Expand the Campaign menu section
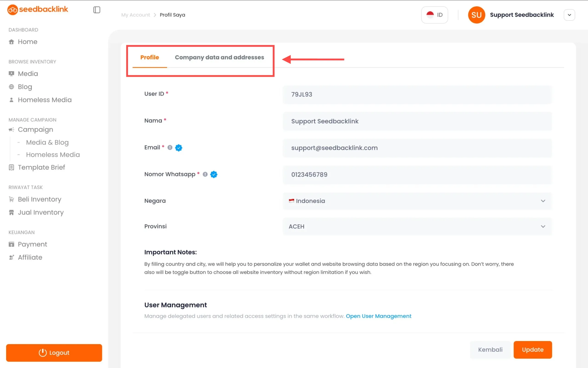Screen dimensions: 588x368 tap(35, 129)
